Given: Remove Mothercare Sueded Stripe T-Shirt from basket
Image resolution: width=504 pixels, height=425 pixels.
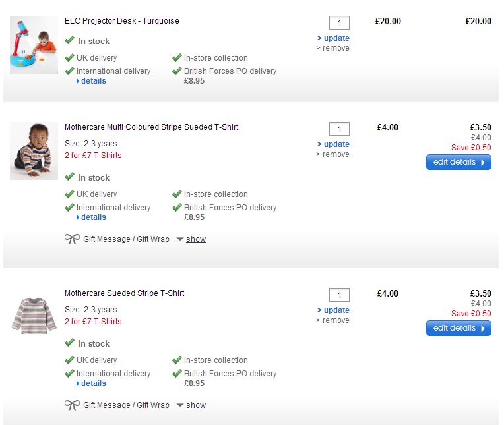Looking at the screenshot, I should [x=336, y=320].
